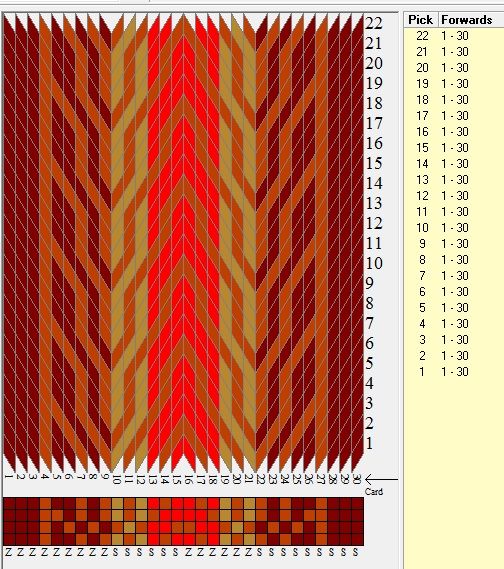Screen dimensions: 504x569
Task: Click large row number 12 beside the pattern
Action: [374, 223]
